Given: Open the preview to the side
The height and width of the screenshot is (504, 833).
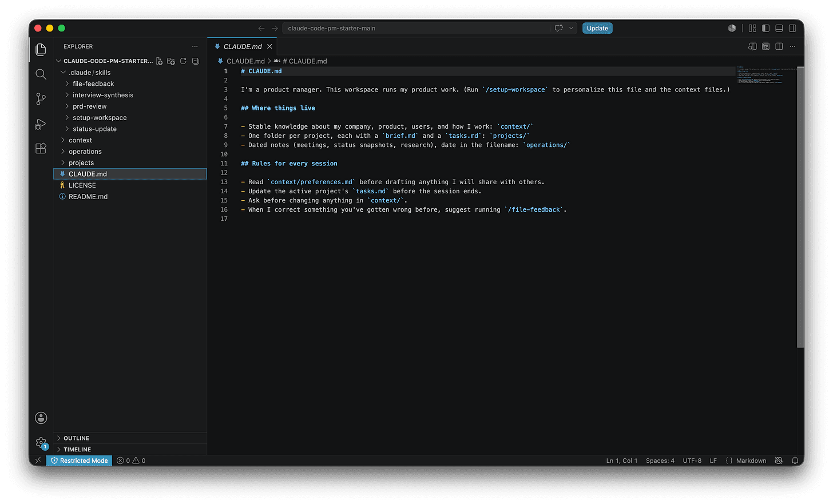Looking at the screenshot, I should coord(752,46).
